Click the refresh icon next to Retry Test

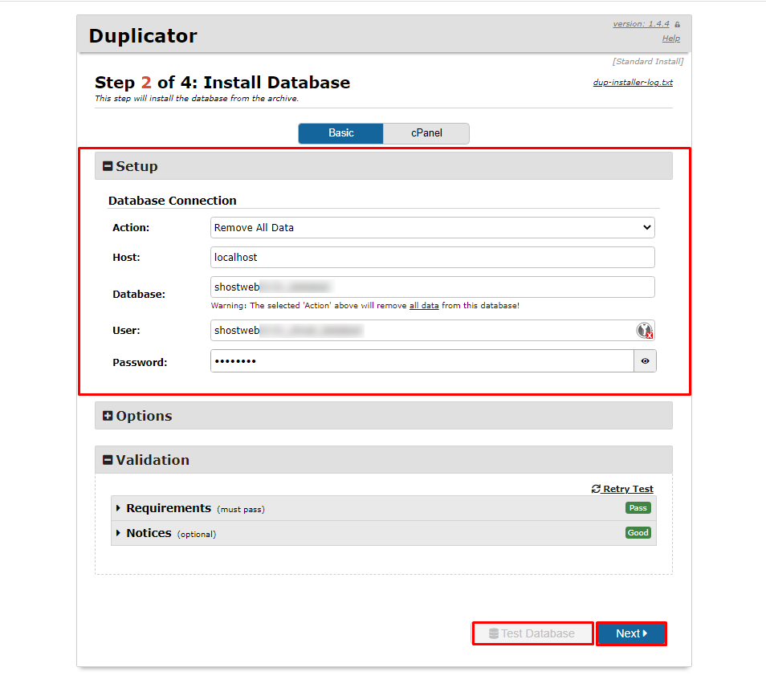coord(596,489)
